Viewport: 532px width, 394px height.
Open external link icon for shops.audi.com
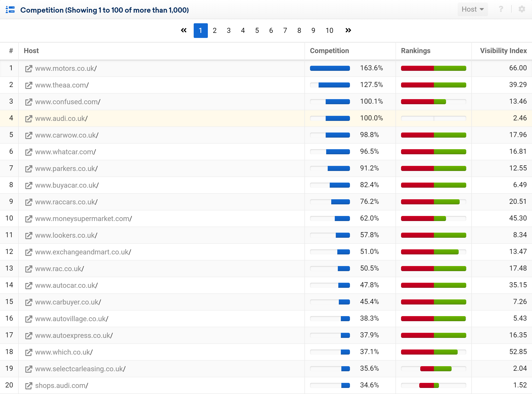(29, 386)
